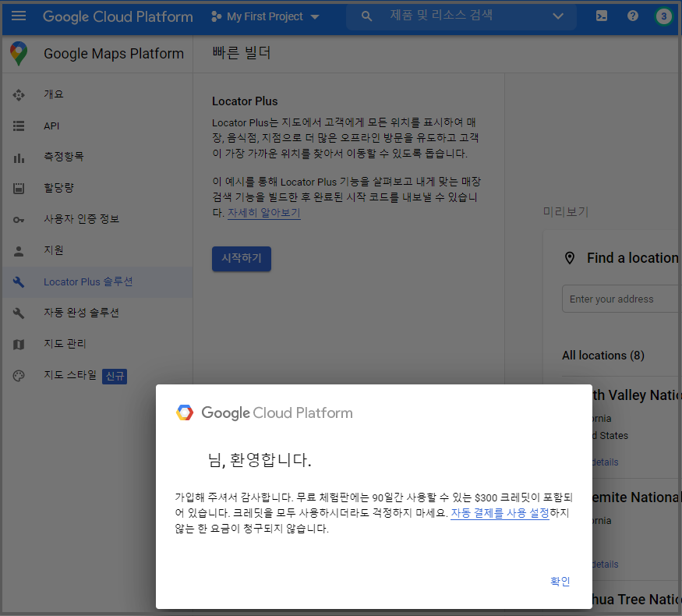
Task: Open the hamburger navigation menu
Action: coord(19,16)
